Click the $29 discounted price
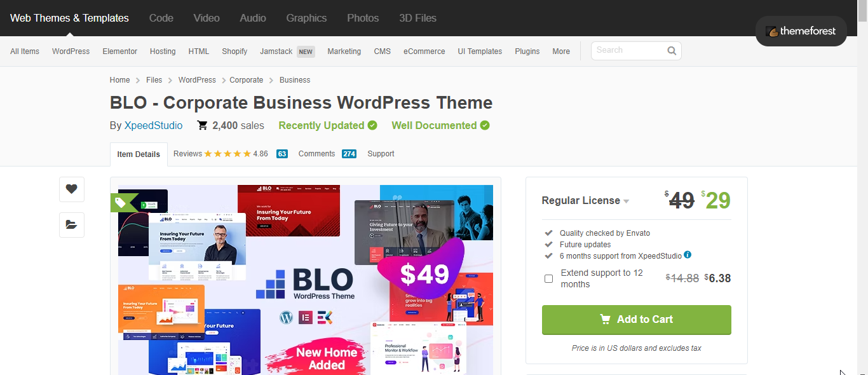The image size is (868, 375). coord(716,201)
